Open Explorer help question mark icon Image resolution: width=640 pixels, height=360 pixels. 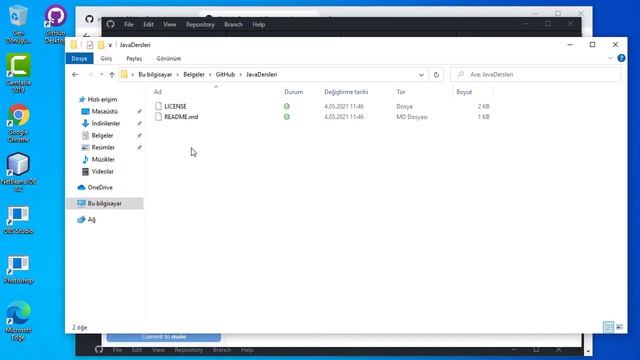[x=621, y=58]
